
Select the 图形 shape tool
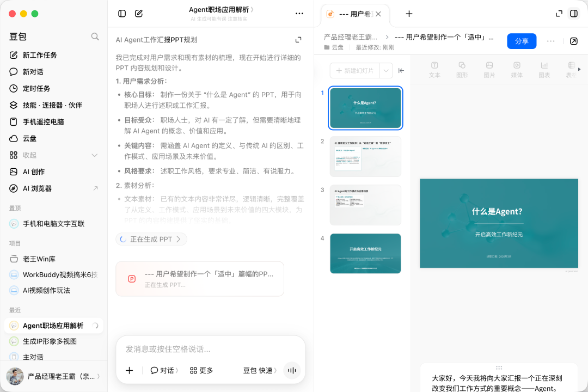coord(462,70)
